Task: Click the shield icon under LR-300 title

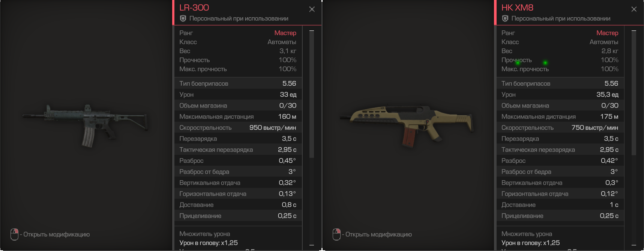Action: 183,18
